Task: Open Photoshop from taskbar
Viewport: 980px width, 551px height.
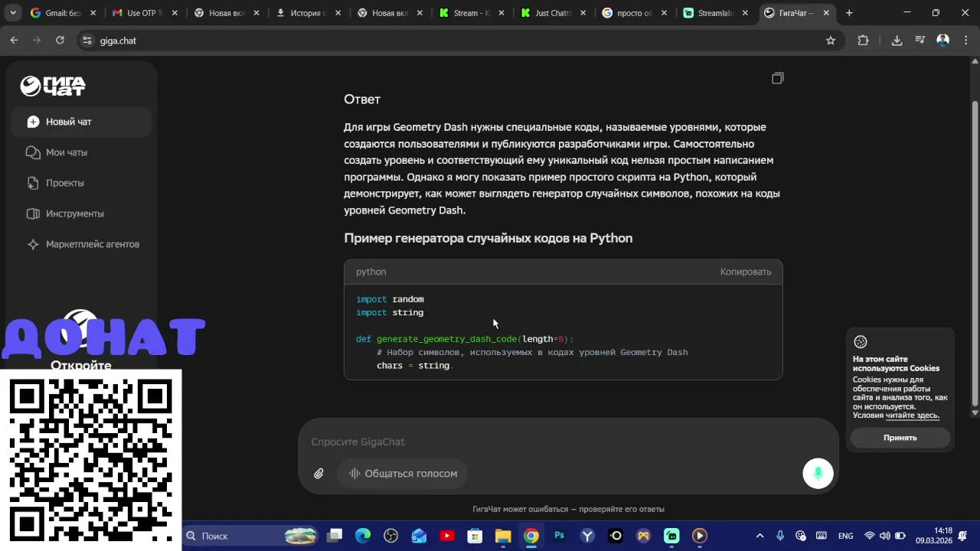Action: click(x=559, y=536)
